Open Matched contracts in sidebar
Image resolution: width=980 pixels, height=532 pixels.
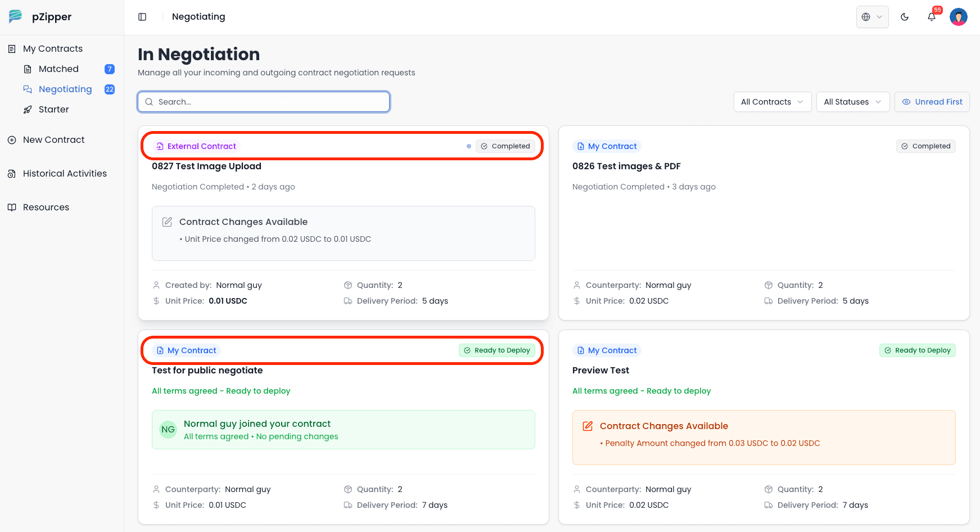(58, 69)
